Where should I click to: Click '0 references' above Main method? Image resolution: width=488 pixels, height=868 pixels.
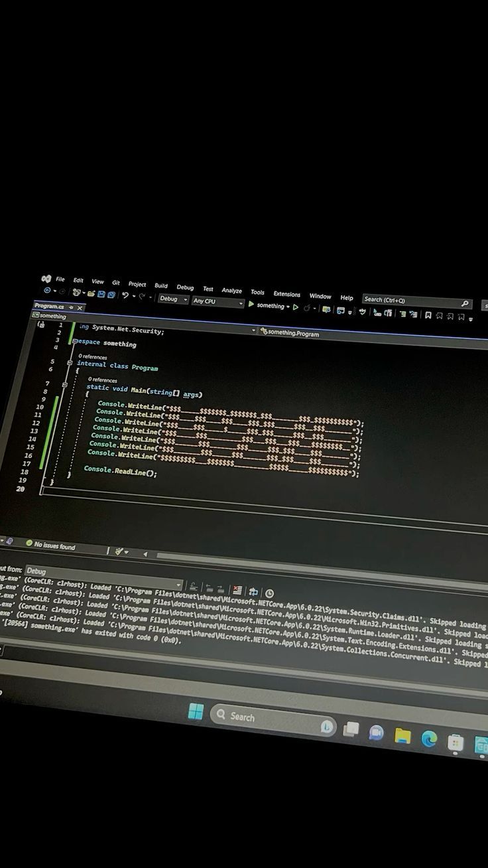(x=103, y=380)
